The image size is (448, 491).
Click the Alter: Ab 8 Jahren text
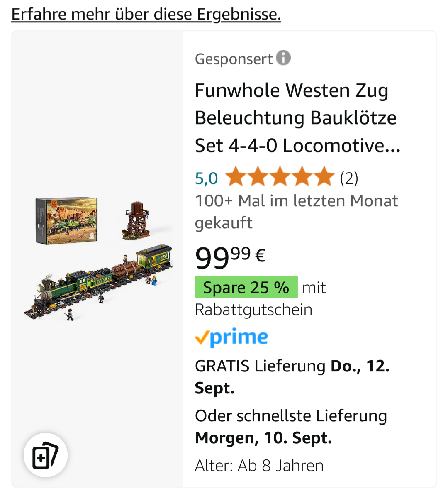click(259, 466)
